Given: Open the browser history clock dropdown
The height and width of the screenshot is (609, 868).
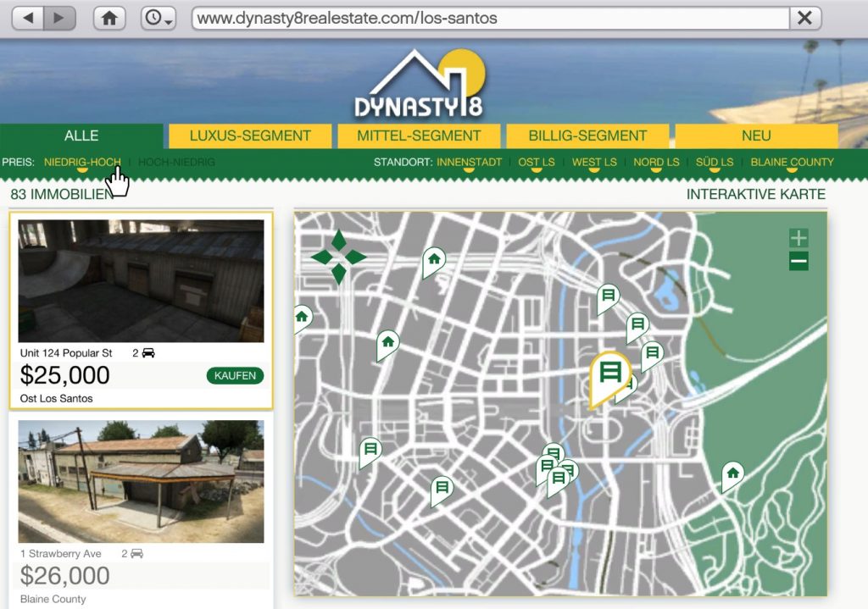Looking at the screenshot, I should coord(159,19).
